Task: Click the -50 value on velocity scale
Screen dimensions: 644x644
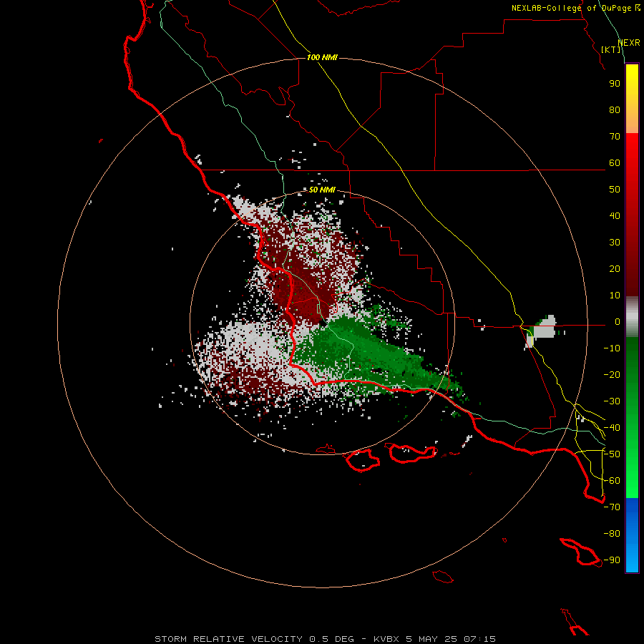Action: pyautogui.click(x=612, y=454)
